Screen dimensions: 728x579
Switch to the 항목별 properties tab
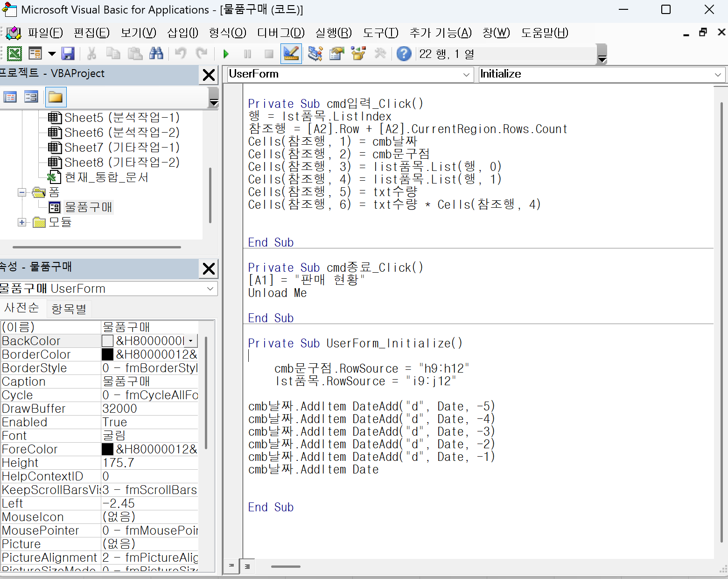[x=69, y=309]
